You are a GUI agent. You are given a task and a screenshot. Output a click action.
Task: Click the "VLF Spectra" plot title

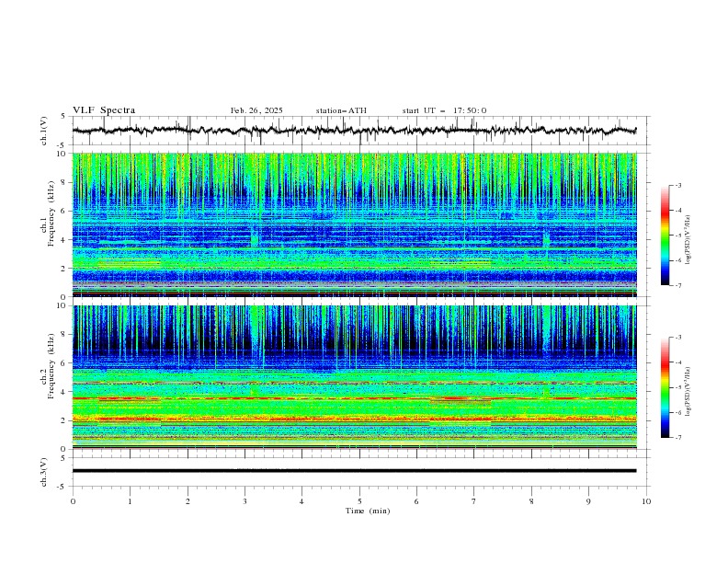pos(104,110)
